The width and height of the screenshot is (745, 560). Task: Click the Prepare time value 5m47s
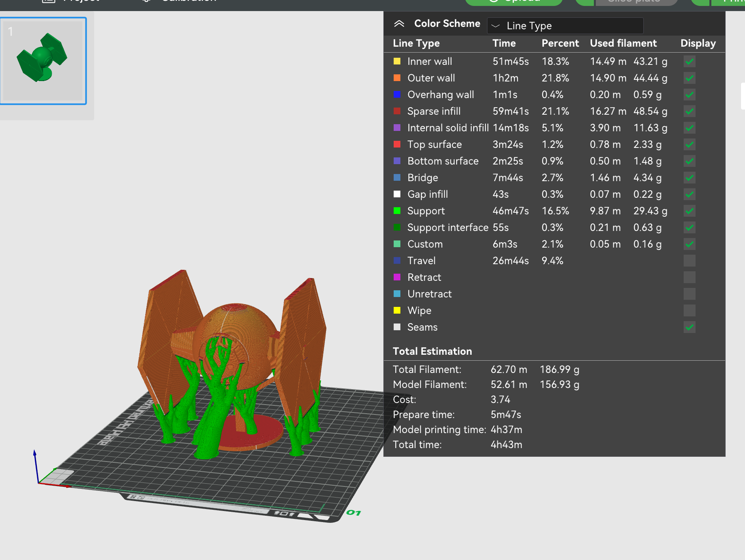click(x=506, y=414)
